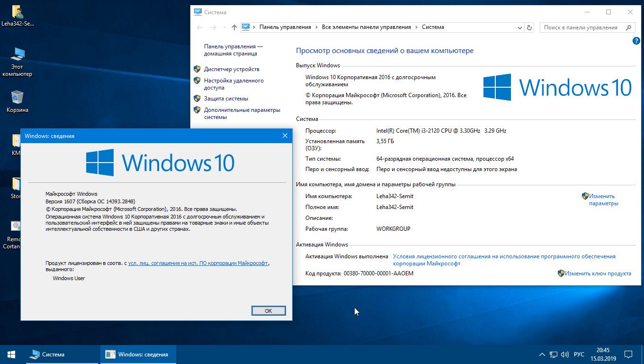Open the усл. лиц. соглашения link
644x364 pixels.
pyautogui.click(x=198, y=263)
